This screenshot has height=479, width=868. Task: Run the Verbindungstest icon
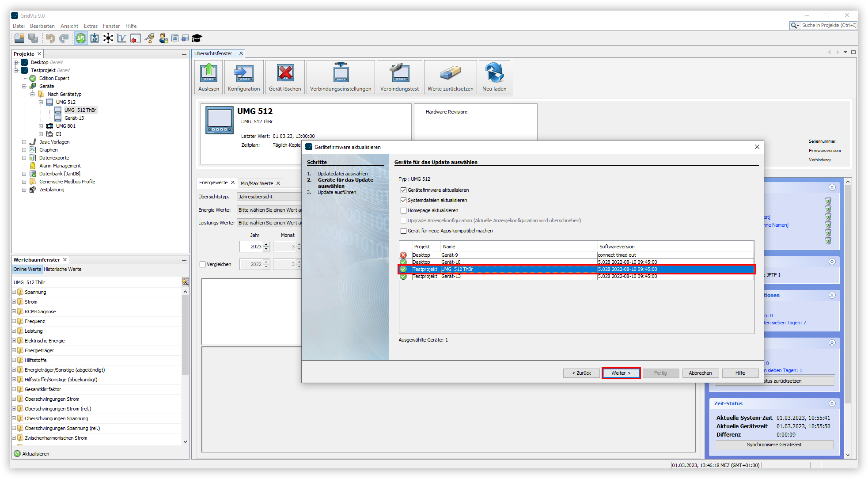(399, 73)
